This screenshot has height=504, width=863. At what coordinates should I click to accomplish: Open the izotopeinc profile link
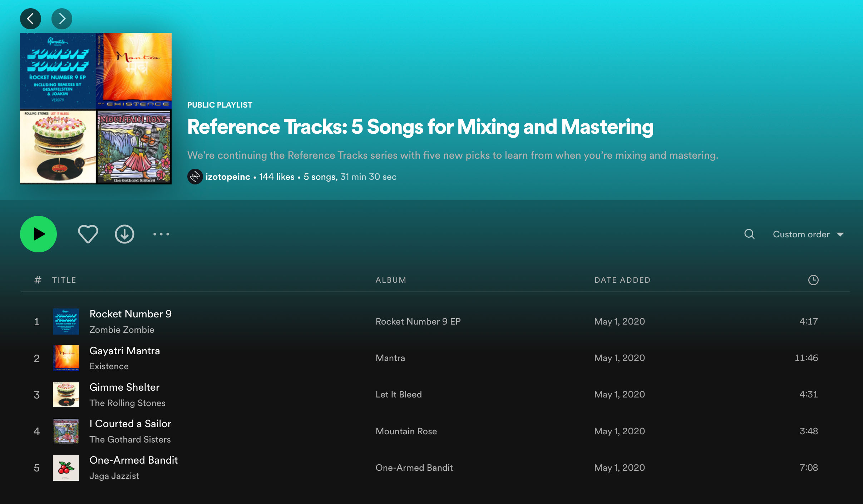(x=228, y=177)
